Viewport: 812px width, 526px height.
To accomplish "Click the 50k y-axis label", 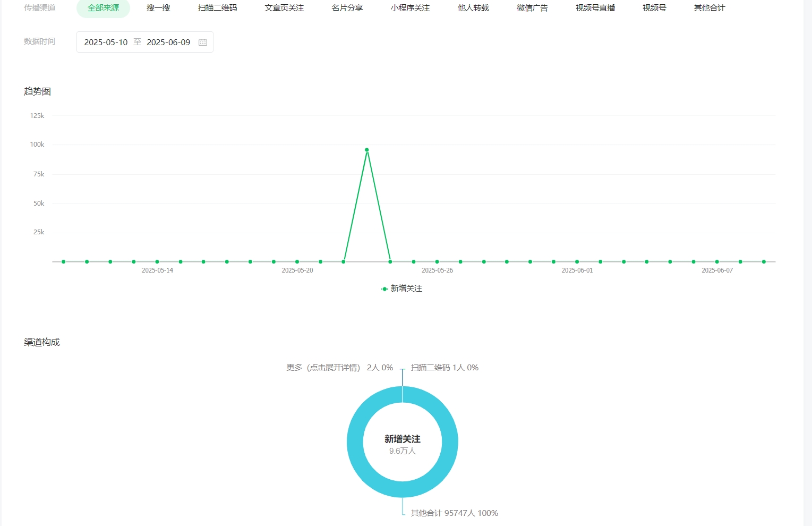I will point(39,203).
